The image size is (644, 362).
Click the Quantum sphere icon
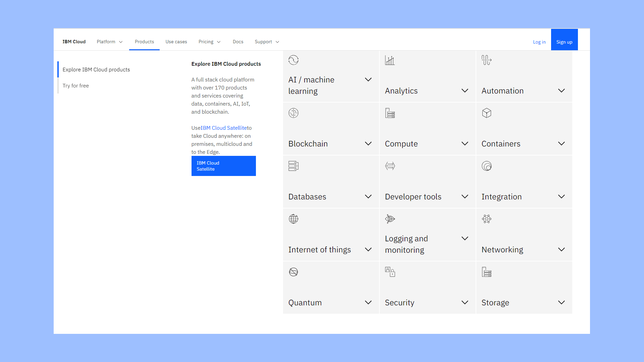click(293, 272)
